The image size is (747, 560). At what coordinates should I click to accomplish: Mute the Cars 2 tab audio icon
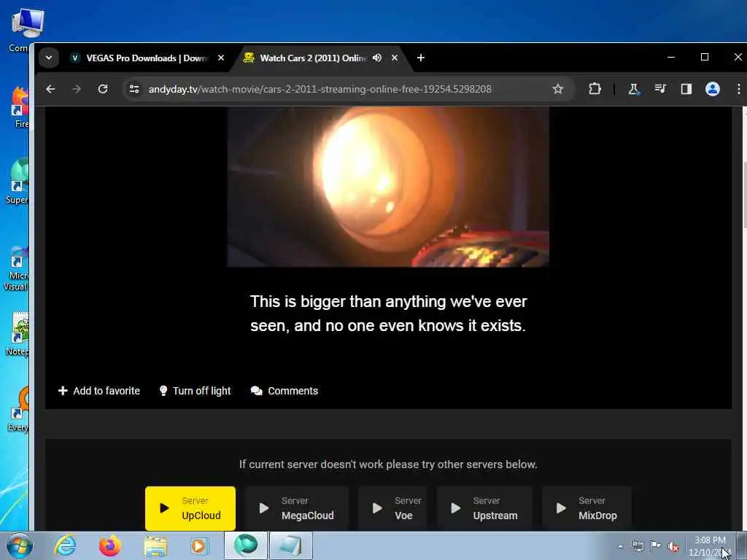[x=377, y=58]
